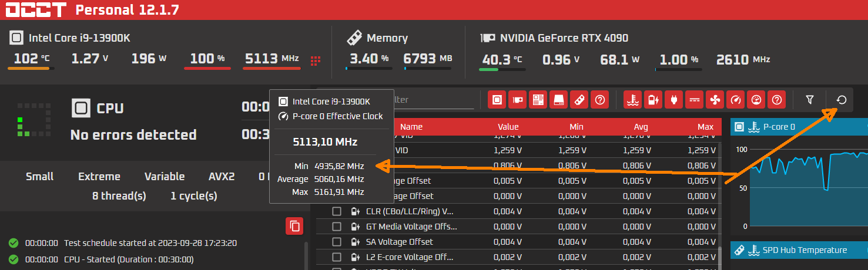The width and height of the screenshot is (868, 270).
Task: Toggle the fan sensor type filter
Action: click(x=715, y=100)
